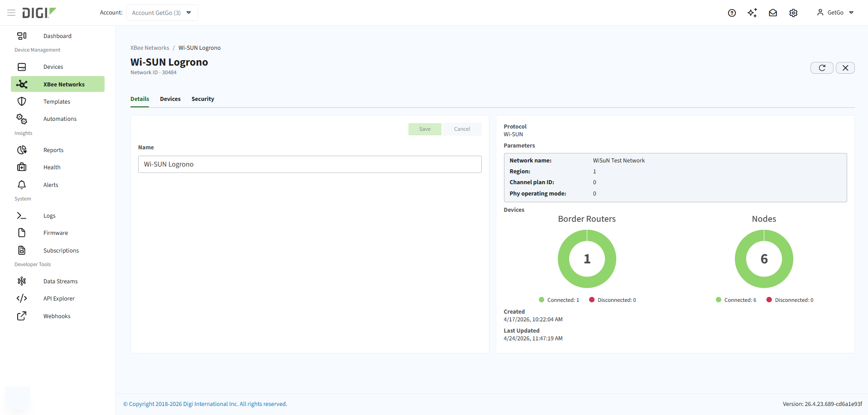Click the Templates shield icon

coord(22,101)
